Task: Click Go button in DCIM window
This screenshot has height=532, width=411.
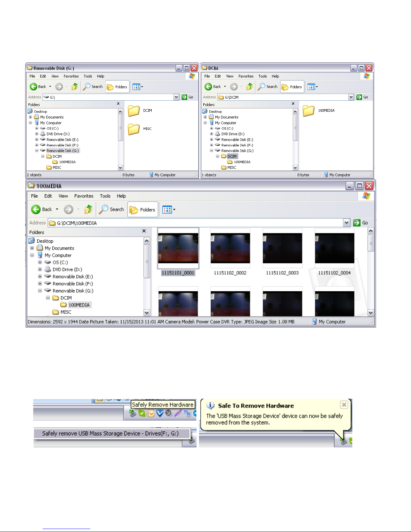Action: [x=362, y=97]
